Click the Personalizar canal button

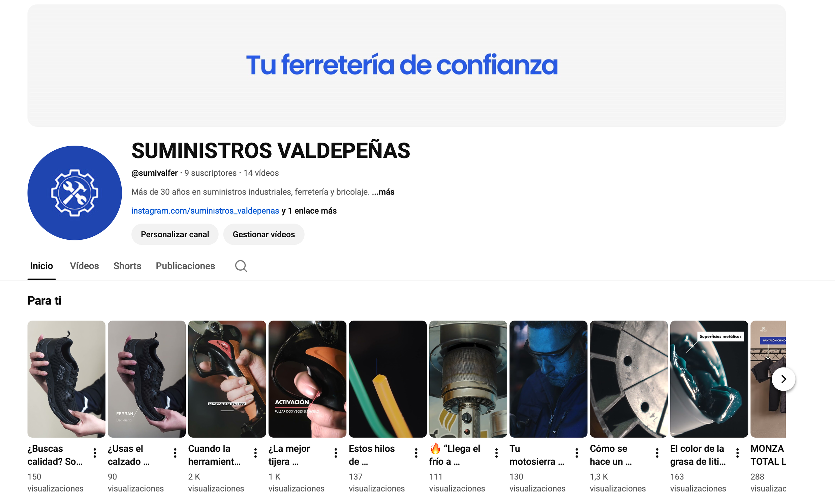pyautogui.click(x=175, y=234)
